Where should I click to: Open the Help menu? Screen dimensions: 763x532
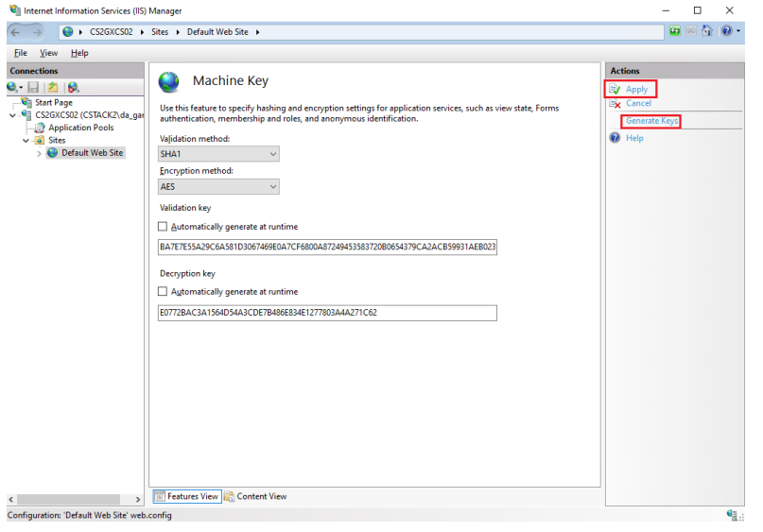tap(79, 53)
